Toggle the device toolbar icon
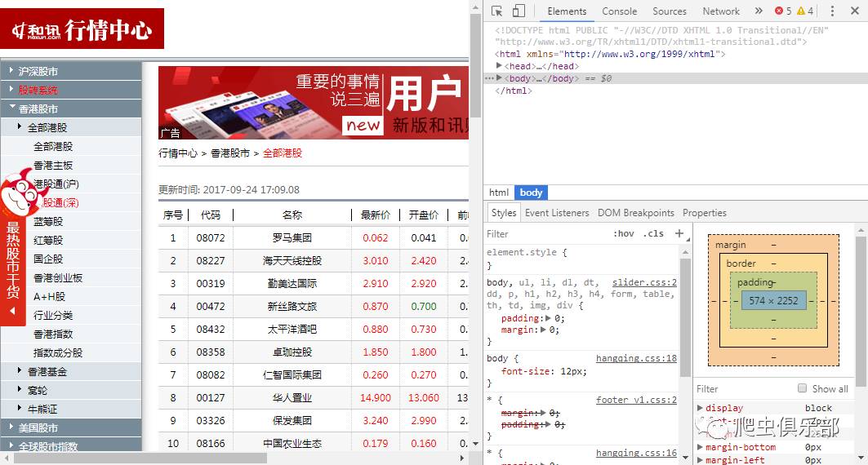Screen dimensions: 868x465 (x=519, y=11)
